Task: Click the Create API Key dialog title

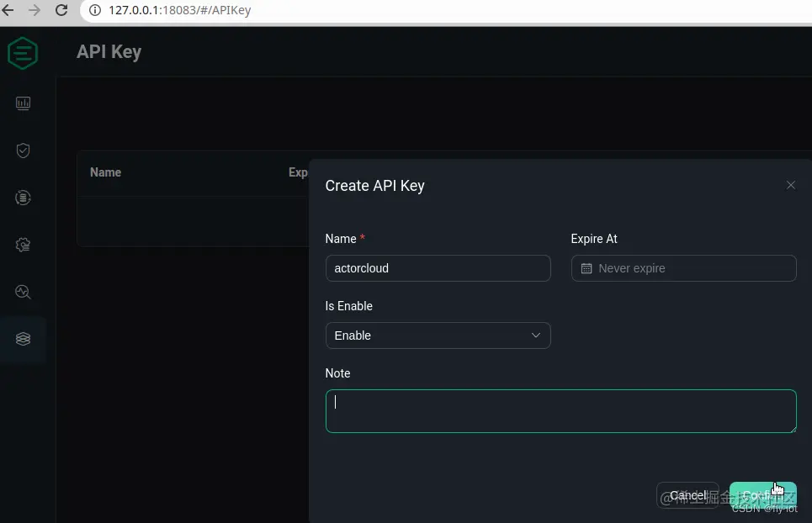Action: (375, 186)
